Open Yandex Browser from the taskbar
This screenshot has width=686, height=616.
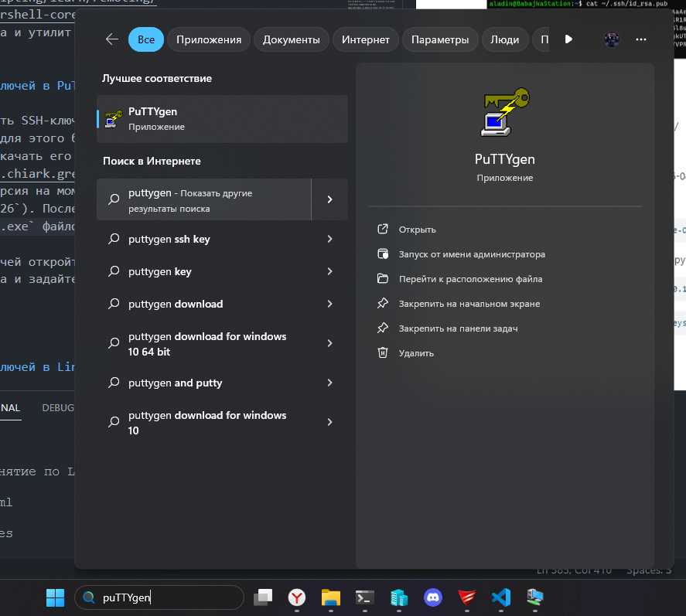pos(297,597)
